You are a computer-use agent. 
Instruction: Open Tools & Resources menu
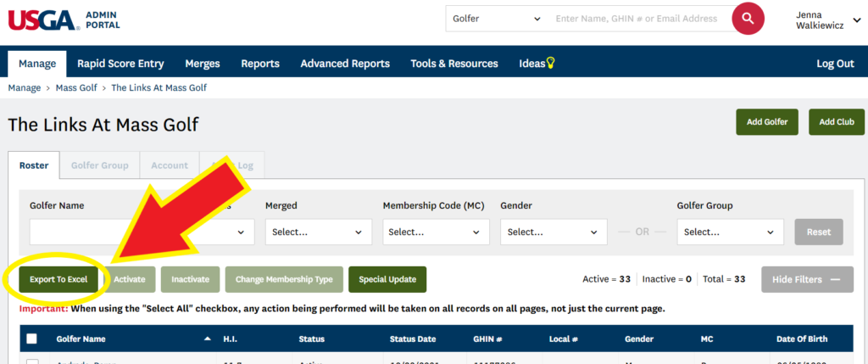[454, 64]
